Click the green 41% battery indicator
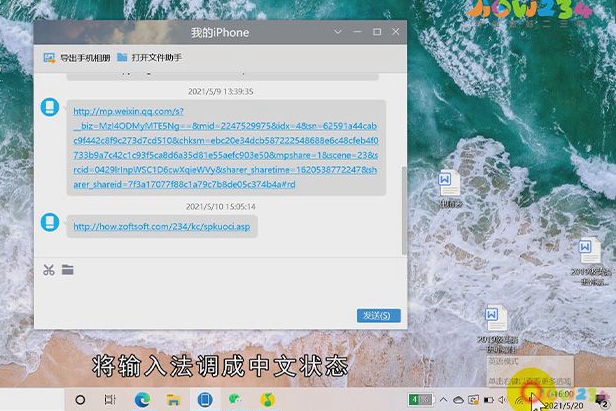This screenshot has width=616, height=411. [420, 400]
